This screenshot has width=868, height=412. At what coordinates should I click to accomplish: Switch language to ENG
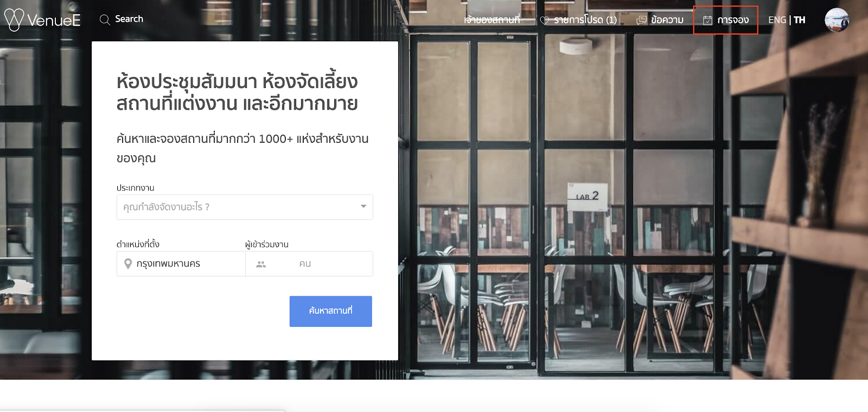click(777, 20)
